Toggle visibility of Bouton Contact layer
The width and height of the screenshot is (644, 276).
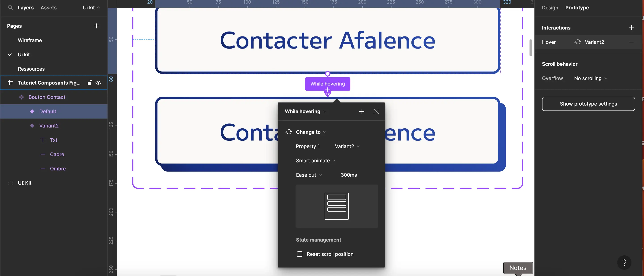tap(99, 97)
